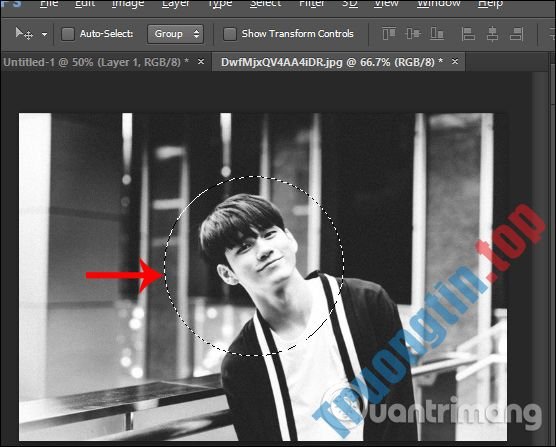Open the View menu
Screen dimensions: 556x447
pyautogui.click(x=387, y=4)
